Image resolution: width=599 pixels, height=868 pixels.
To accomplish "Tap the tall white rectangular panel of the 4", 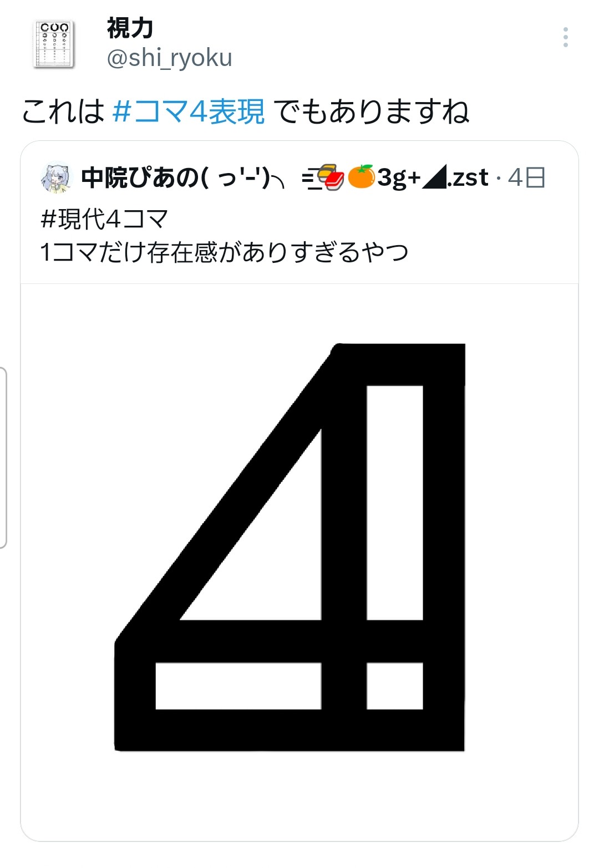I will pyautogui.click(x=395, y=502).
